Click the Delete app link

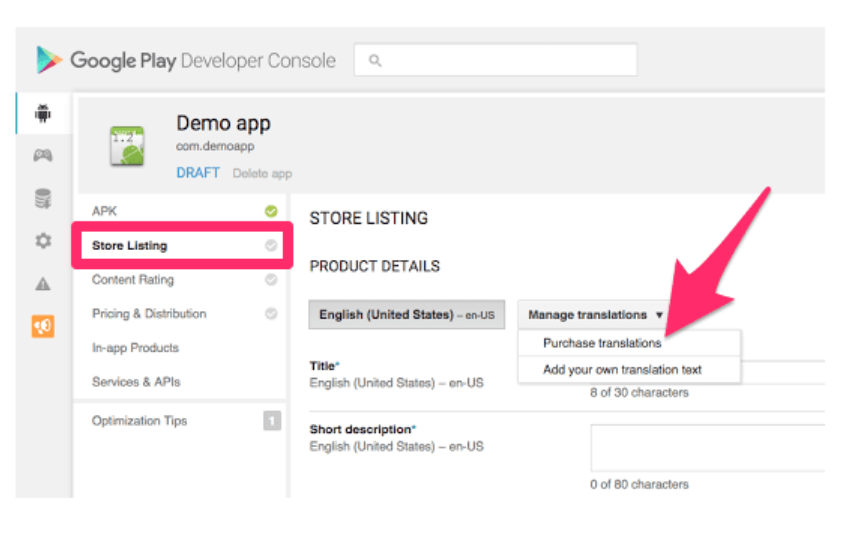(262, 173)
